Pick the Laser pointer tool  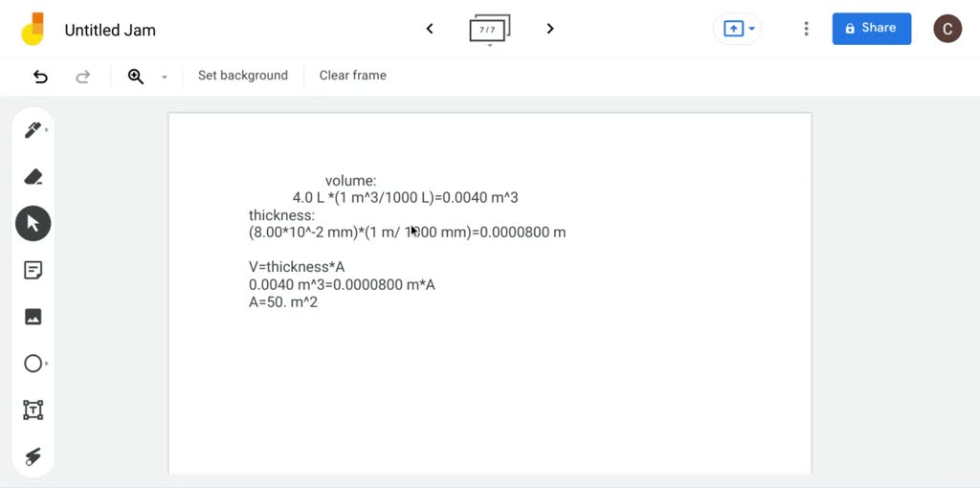33,456
